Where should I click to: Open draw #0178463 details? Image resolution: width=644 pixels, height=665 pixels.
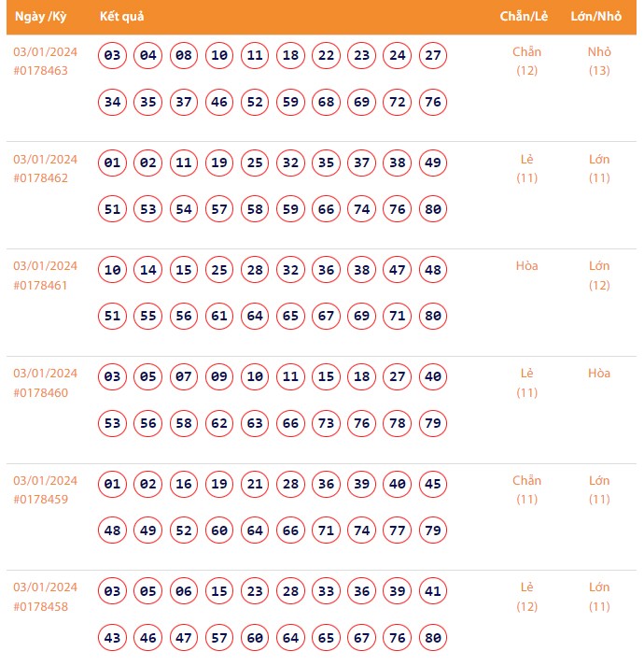tap(40, 71)
